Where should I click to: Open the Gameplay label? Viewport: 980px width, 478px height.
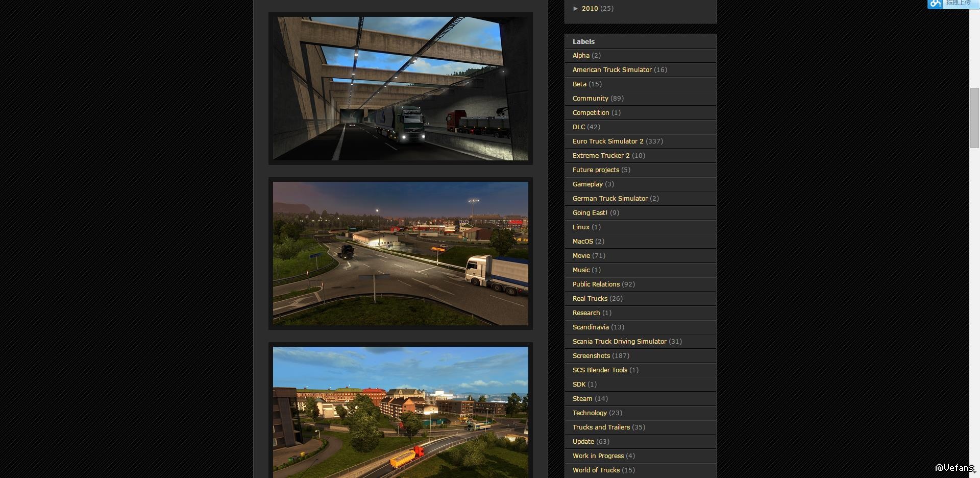(x=587, y=184)
